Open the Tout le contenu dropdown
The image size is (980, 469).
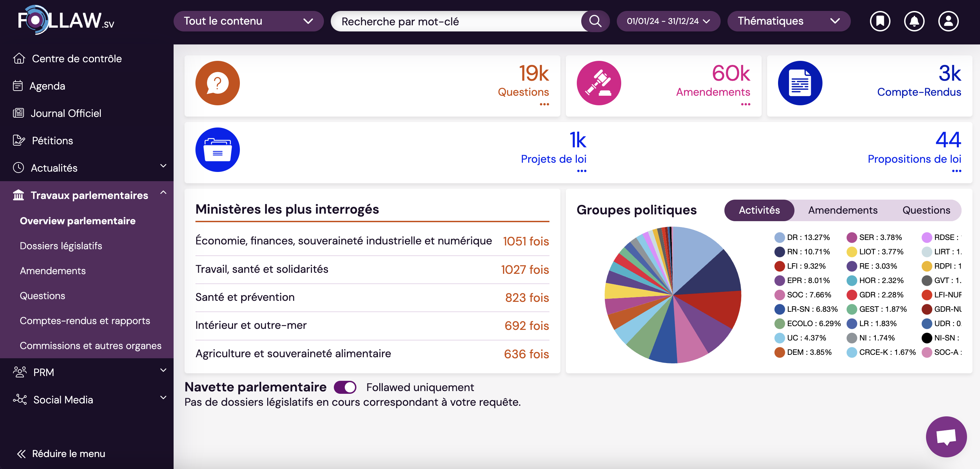(x=248, y=21)
